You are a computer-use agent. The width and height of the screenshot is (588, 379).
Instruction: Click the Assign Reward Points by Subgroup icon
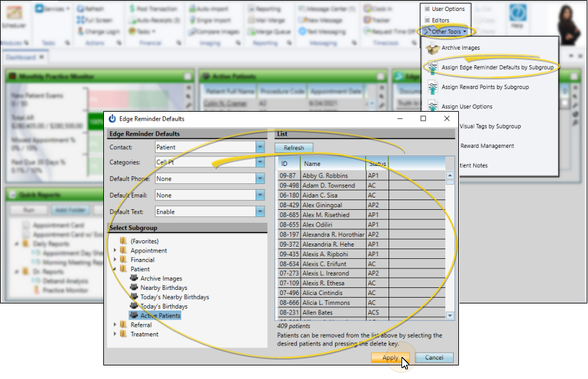432,87
